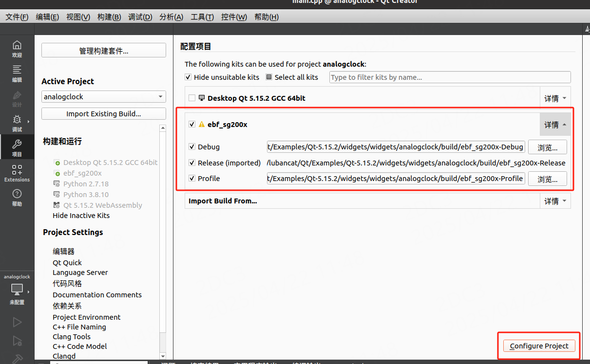Open the Edit (编辑) menu
590x364 pixels.
[x=47, y=17]
